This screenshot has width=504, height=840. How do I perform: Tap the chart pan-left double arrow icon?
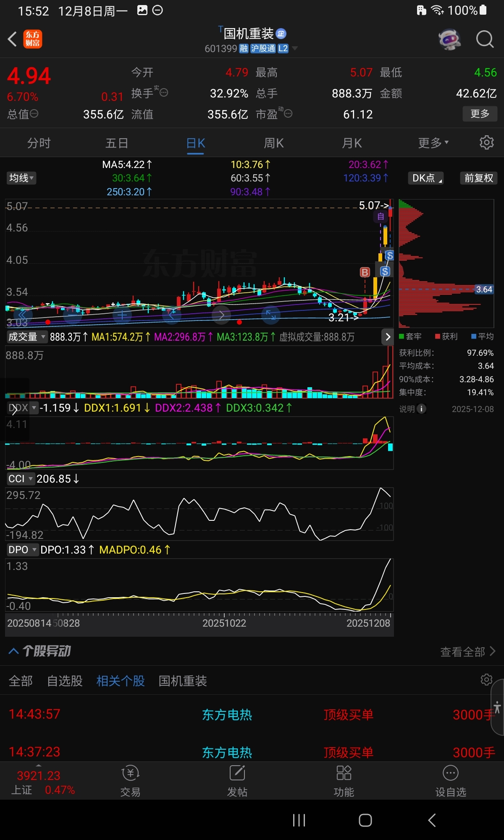22,314
